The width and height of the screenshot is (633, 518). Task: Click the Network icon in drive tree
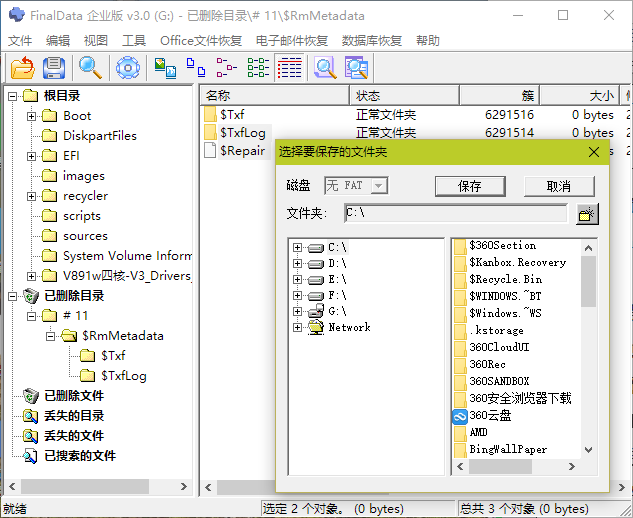[x=316, y=327]
